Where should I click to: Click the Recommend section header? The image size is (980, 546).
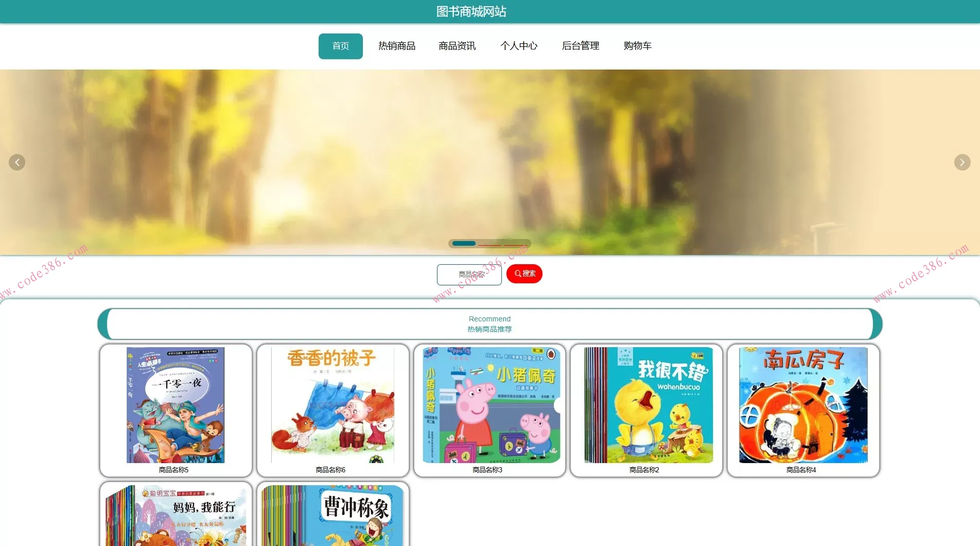tap(489, 318)
